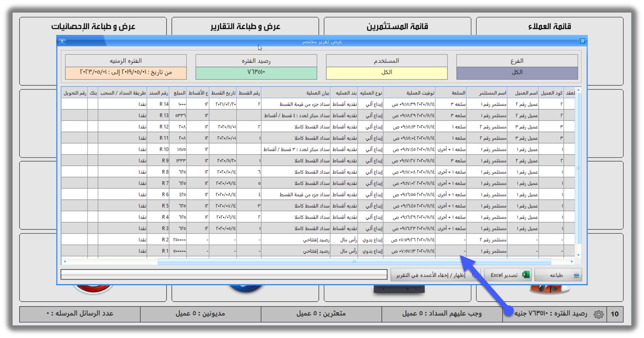Open the settings gear in the status bar
The image size is (644, 338).
pyautogui.click(x=598, y=314)
